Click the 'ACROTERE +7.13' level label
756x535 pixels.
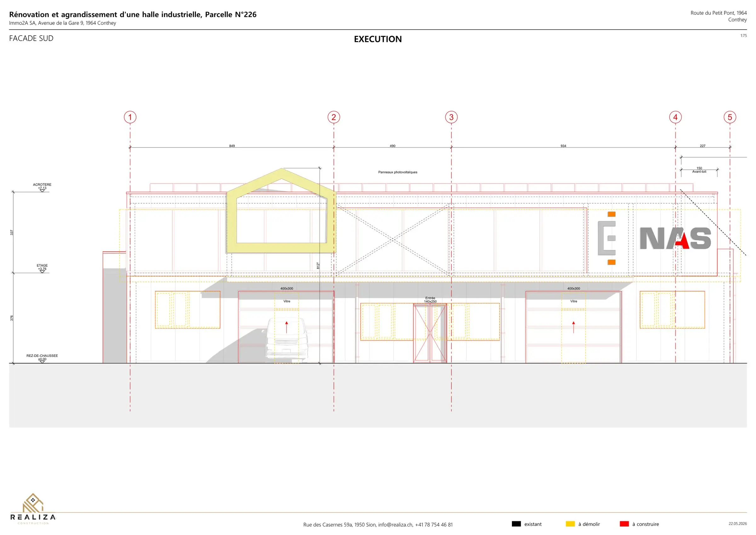tap(42, 186)
